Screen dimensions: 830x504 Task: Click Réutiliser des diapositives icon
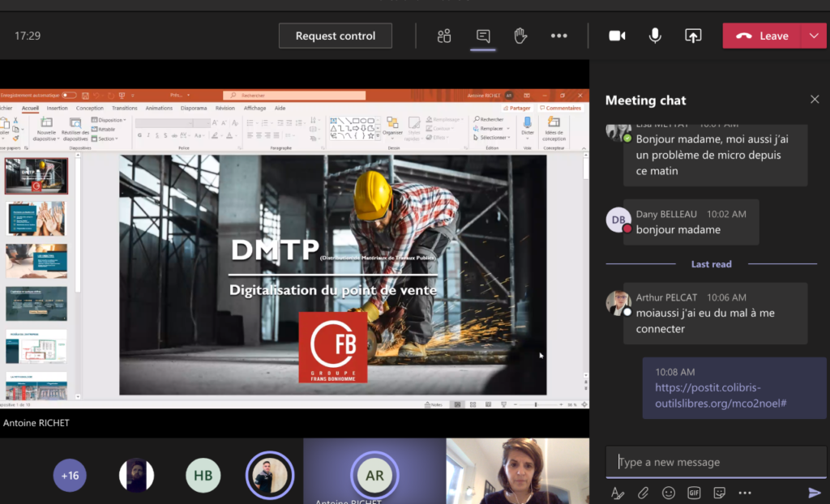coord(75,123)
